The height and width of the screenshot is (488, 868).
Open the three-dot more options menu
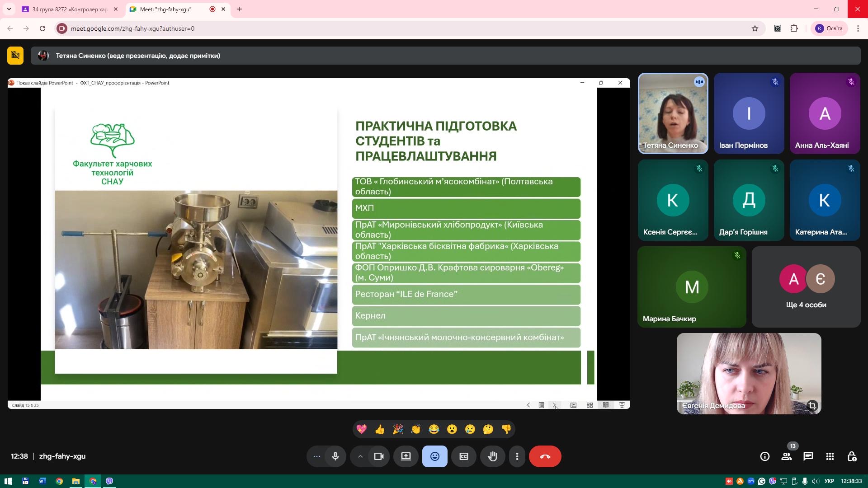[x=517, y=456]
